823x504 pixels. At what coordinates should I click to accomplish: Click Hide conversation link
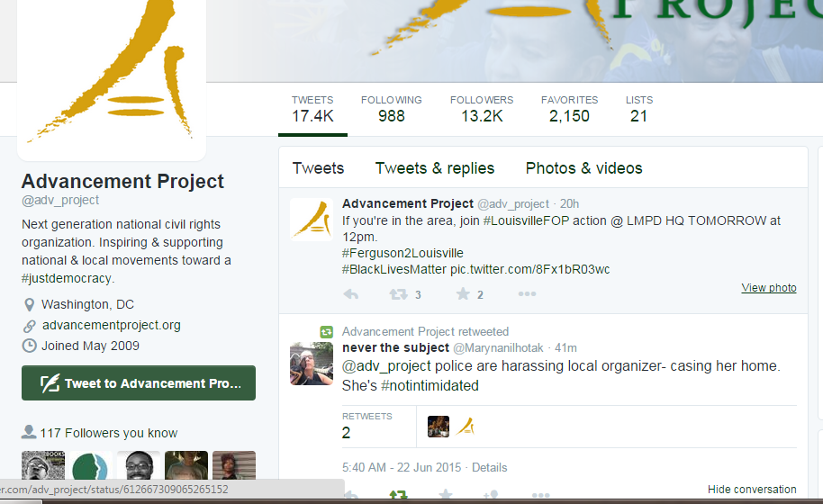coord(752,490)
